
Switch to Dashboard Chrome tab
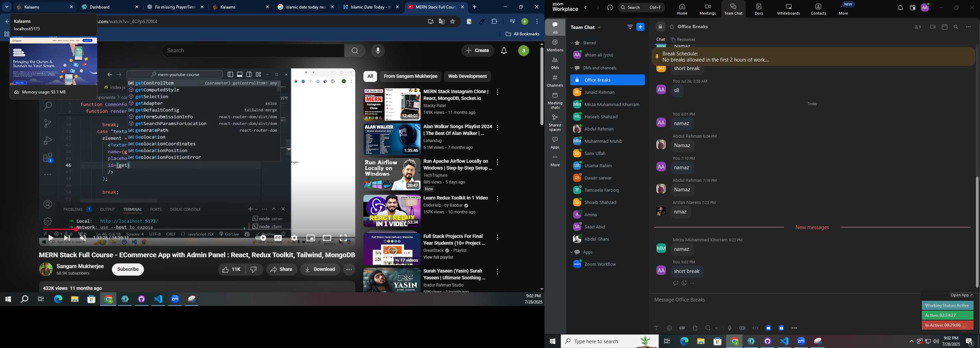tap(110, 7)
